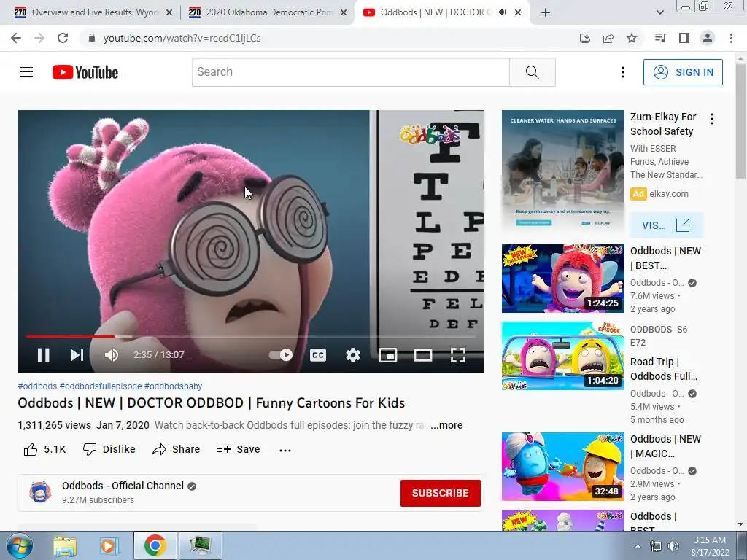Image resolution: width=747 pixels, height=560 pixels.
Task: Open Windows Media Player from taskbar
Action: [x=109, y=546]
